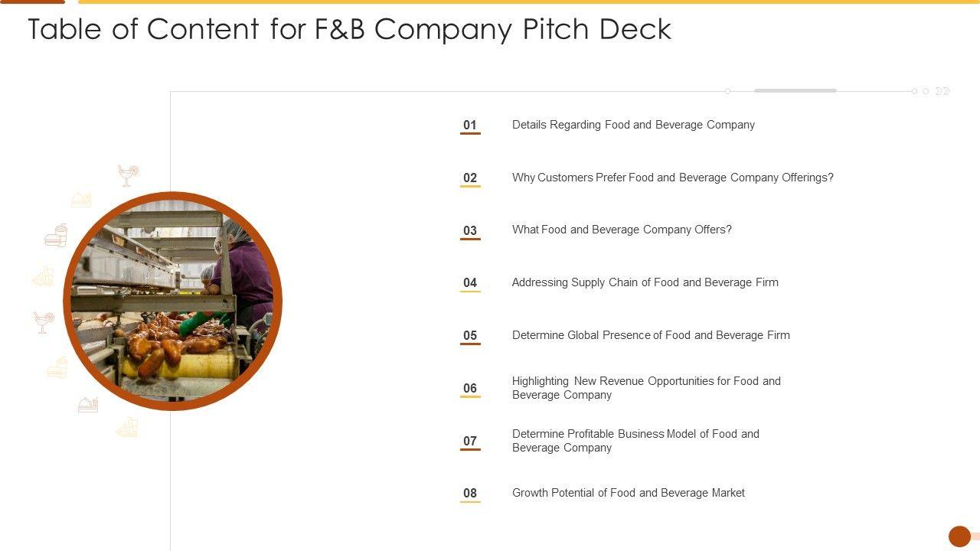Click the upper pizza slice and drink icon
This screenshot has width=980, height=551.
(x=44, y=276)
